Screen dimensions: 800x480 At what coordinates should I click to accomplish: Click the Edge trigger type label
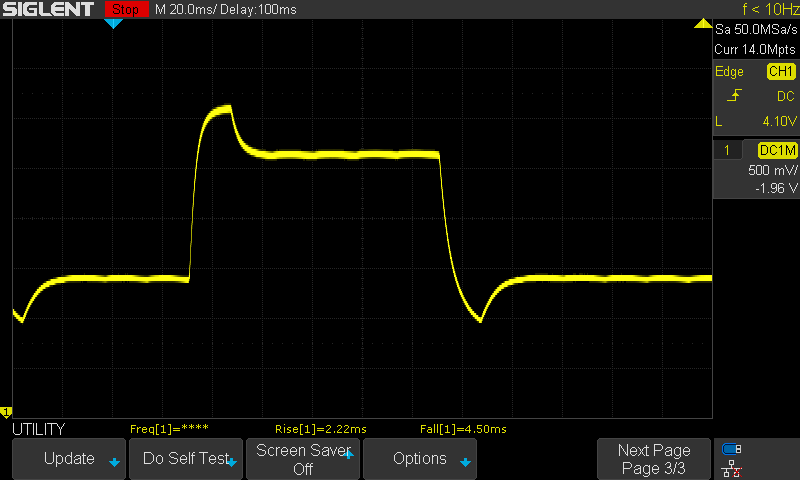click(729, 71)
